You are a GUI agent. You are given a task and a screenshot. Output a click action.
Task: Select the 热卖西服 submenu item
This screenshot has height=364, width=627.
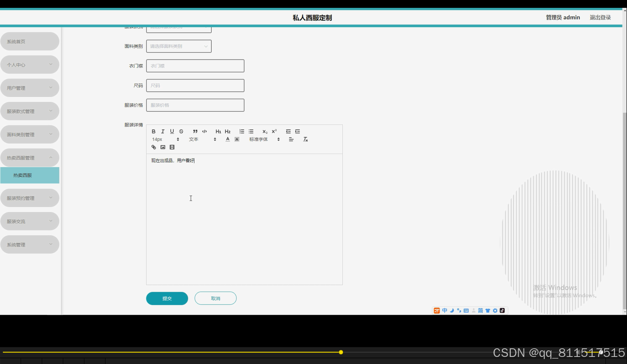[x=30, y=175]
